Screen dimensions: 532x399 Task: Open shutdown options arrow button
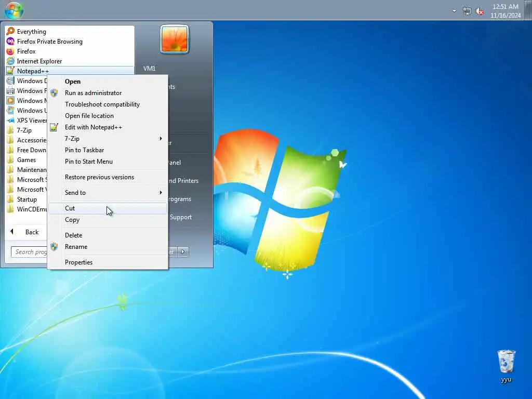183,252
